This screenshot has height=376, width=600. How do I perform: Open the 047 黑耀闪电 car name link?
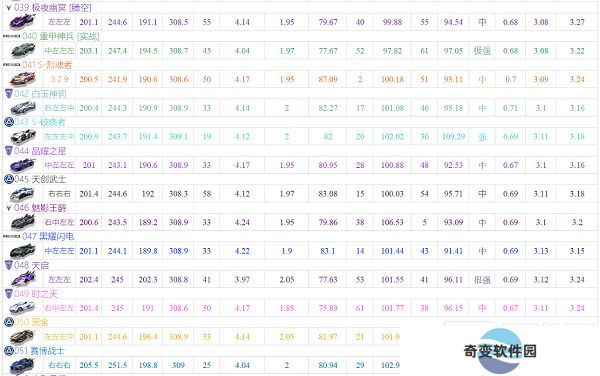[48, 236]
